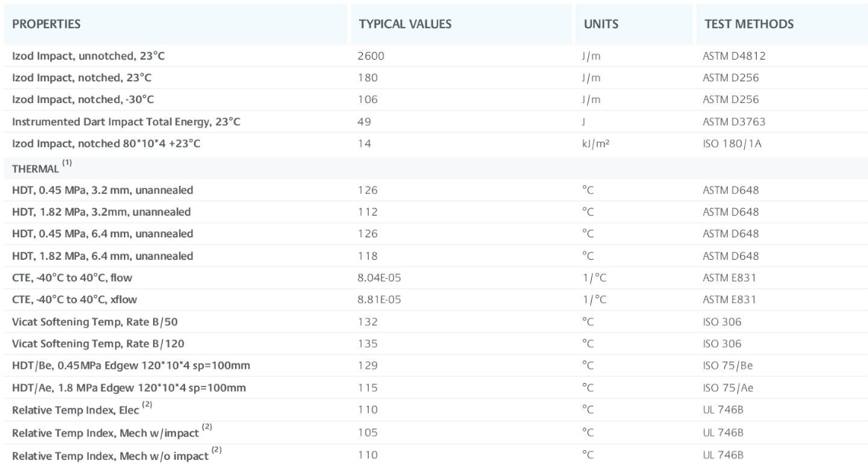Select the HDT/Ae, 1.8 MPa Edgew row
This screenshot has width=868, height=468.
point(436,387)
